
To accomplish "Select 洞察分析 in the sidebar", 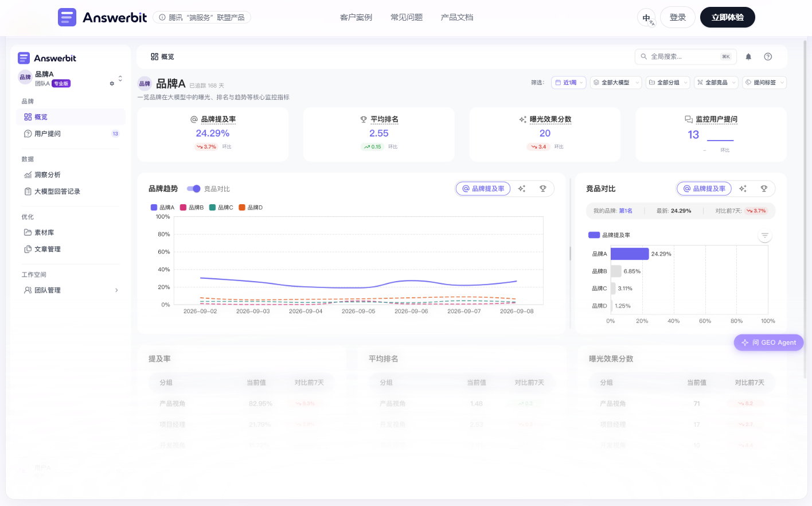I will [x=71, y=175].
